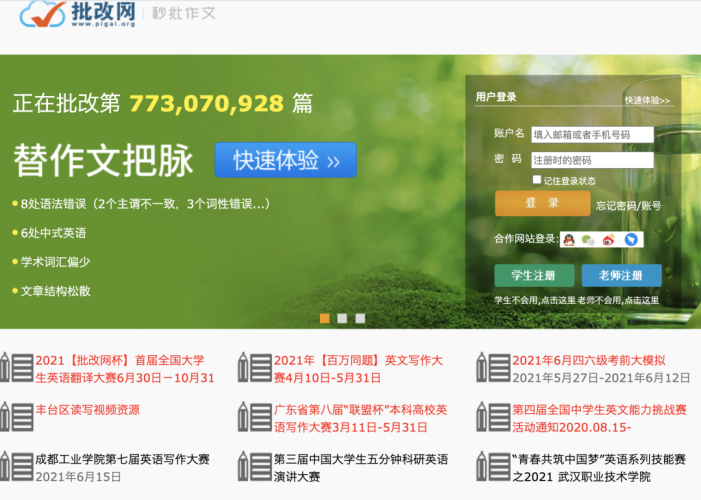Click pencil icon beside 百万同题 writing contest
This screenshot has width=701, height=500.
[254, 368]
